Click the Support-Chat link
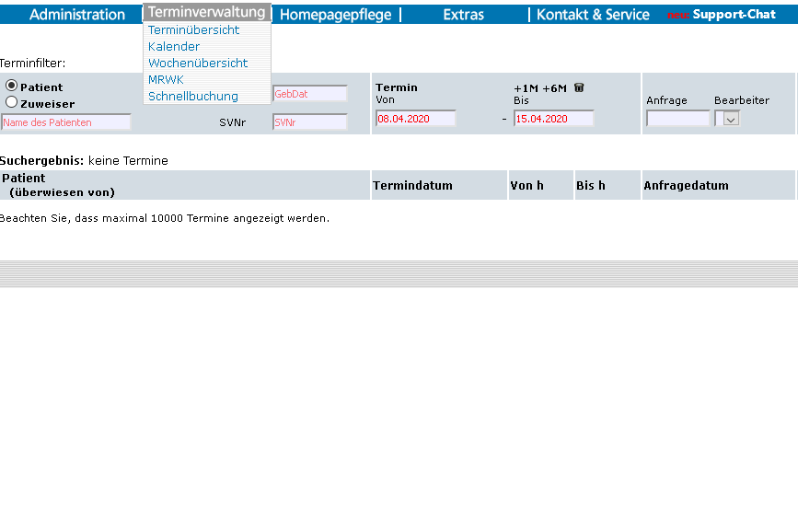This screenshot has width=798, height=532. pos(734,15)
